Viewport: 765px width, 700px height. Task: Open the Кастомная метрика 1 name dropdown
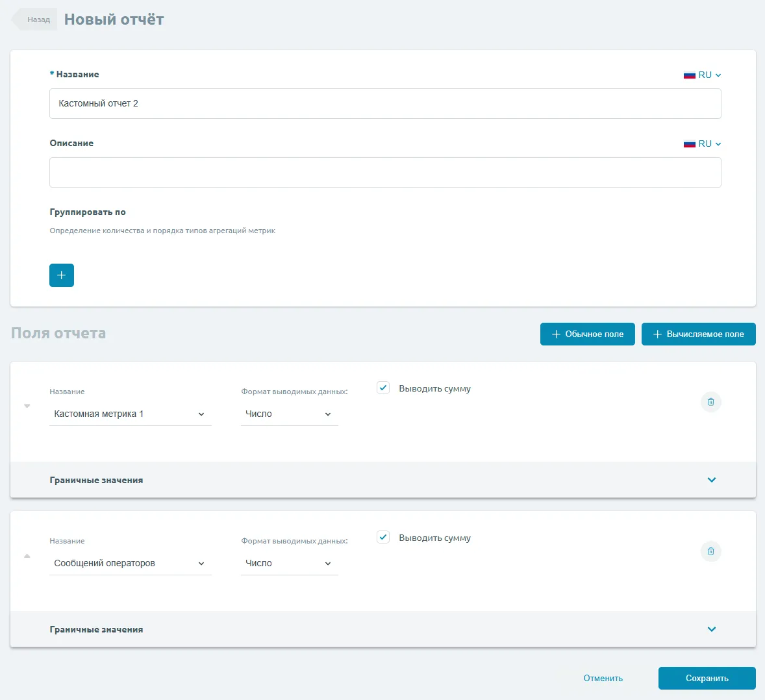pos(130,414)
